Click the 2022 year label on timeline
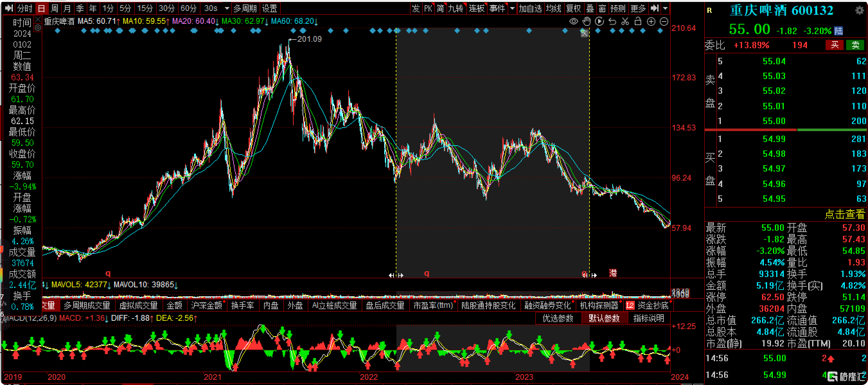 (x=369, y=377)
